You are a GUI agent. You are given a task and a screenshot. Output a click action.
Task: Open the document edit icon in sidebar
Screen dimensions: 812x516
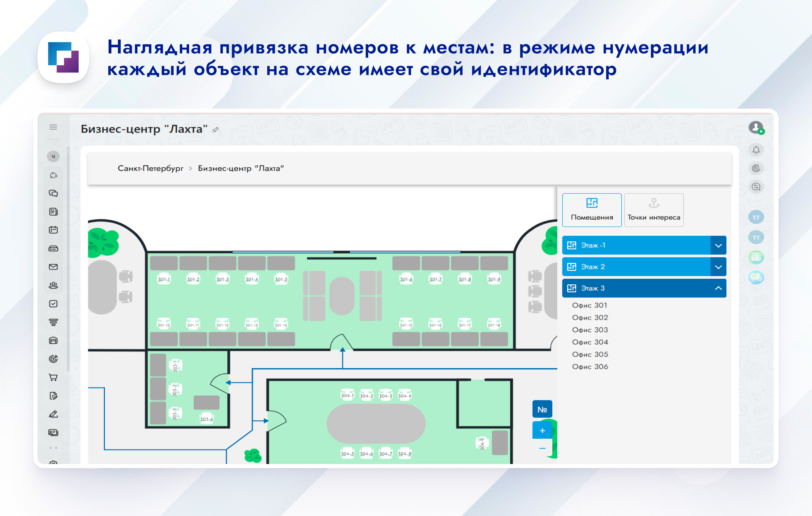(53, 396)
